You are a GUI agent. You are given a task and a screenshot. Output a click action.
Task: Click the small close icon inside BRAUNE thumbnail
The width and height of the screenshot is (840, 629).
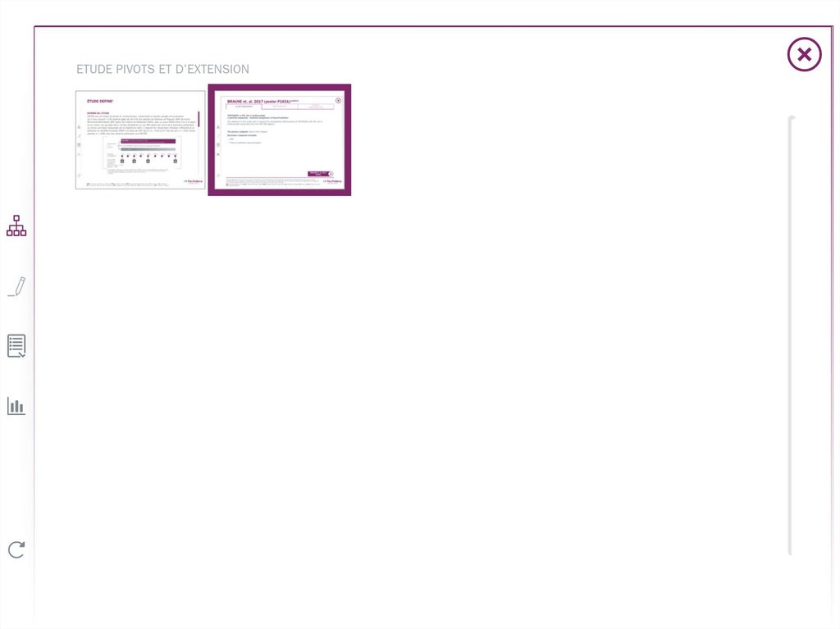338,100
